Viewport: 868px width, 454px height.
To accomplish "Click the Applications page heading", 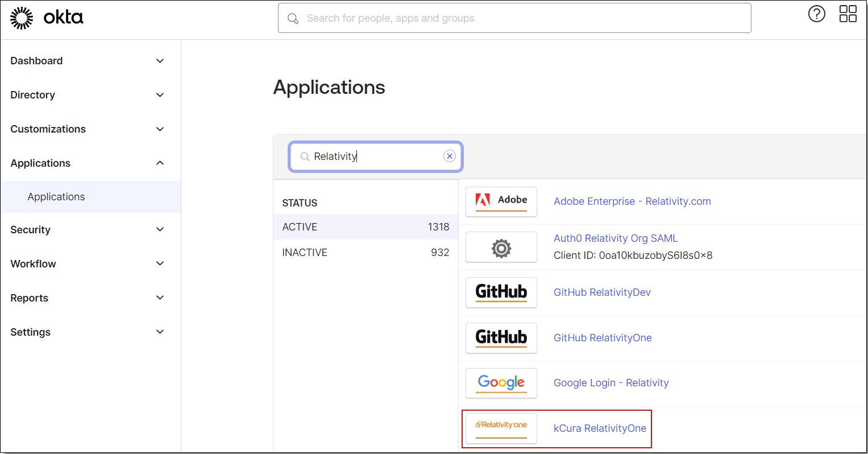I will pos(329,87).
